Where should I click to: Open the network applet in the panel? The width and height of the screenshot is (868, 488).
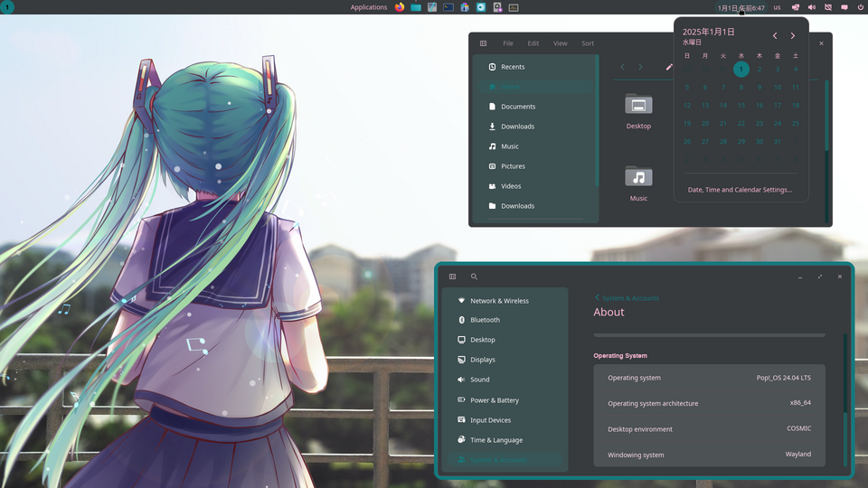point(828,7)
